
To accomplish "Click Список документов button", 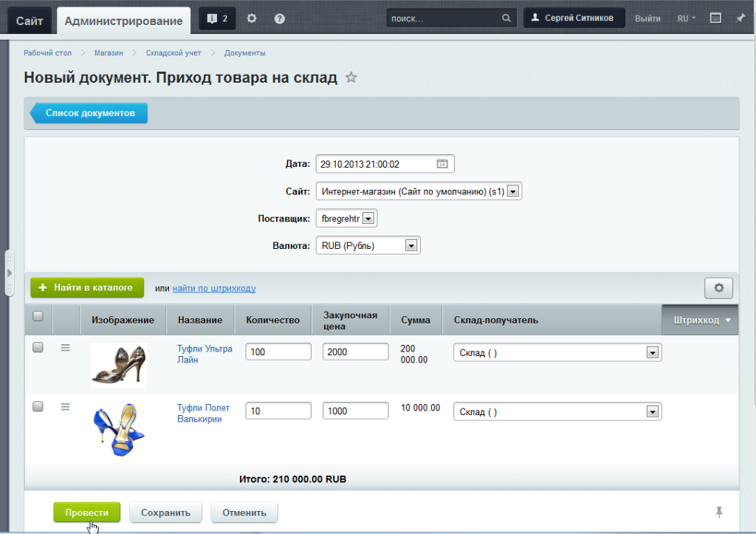I will 89,113.
